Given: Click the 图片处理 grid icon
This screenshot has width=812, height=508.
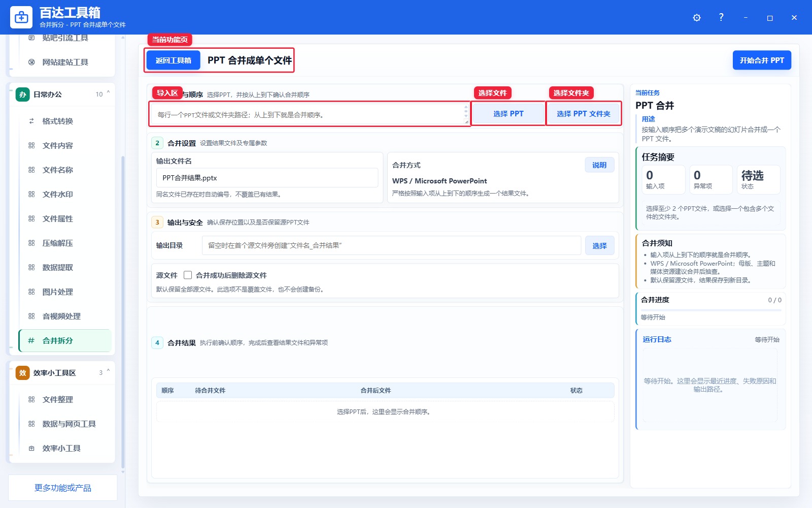Looking at the screenshot, I should (x=31, y=292).
